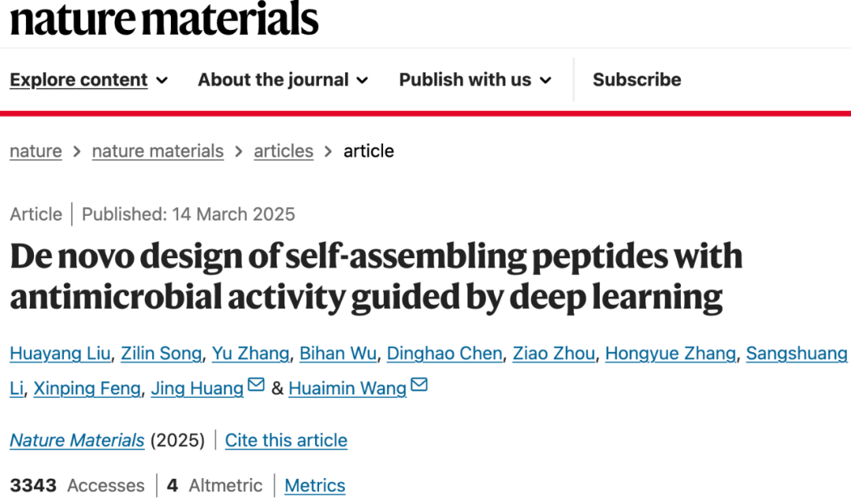
Task: Navigate to the articles breadcrumb link
Action: (284, 151)
